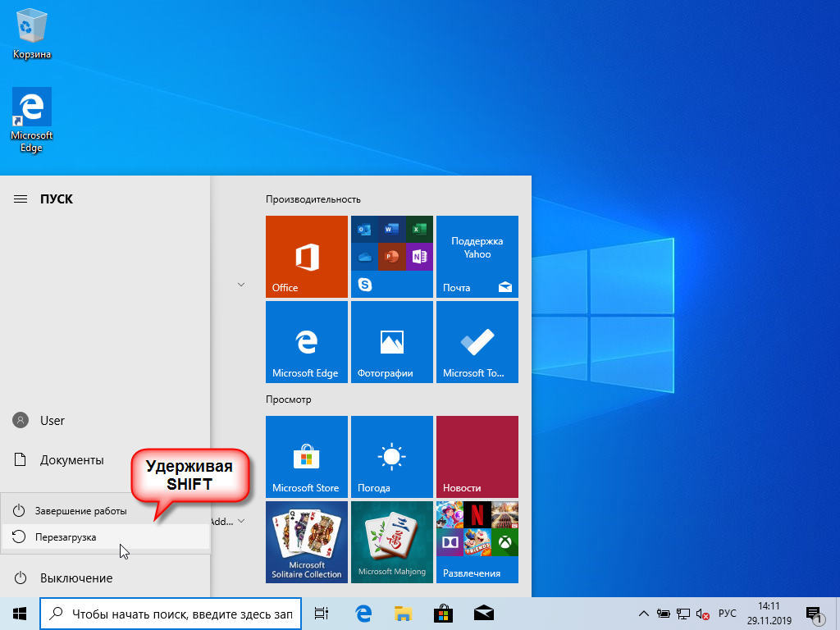Expand the app-list chevron beside the Office tiles

(x=241, y=285)
